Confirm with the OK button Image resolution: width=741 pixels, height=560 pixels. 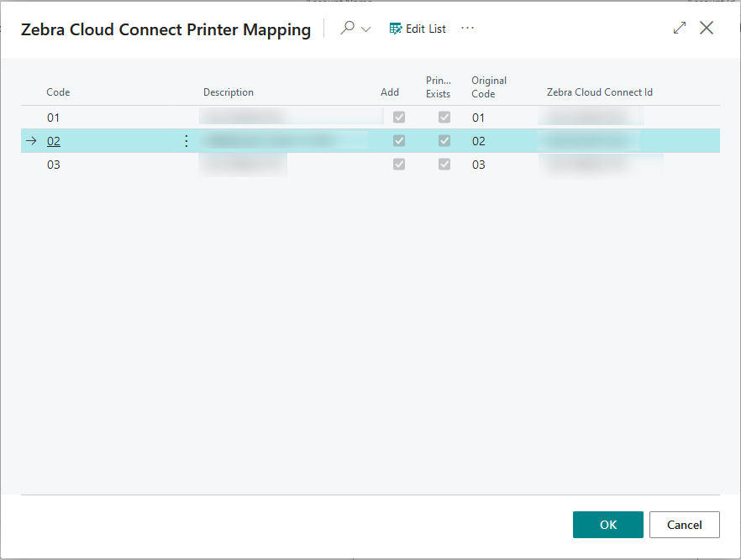pos(608,525)
